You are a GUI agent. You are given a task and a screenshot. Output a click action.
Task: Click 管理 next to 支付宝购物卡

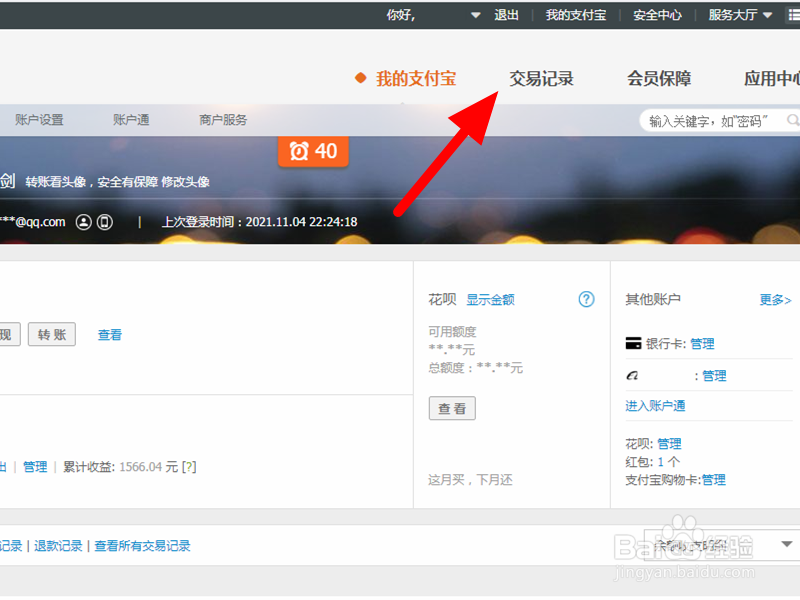pos(714,480)
